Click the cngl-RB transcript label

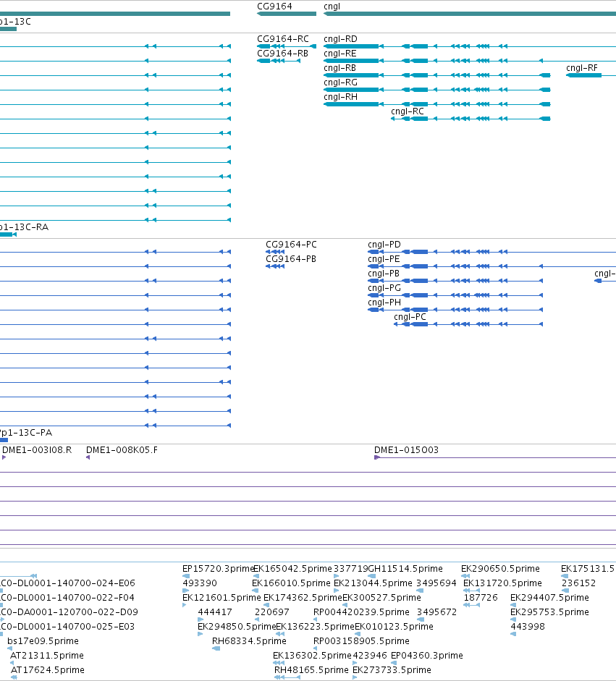tap(339, 68)
